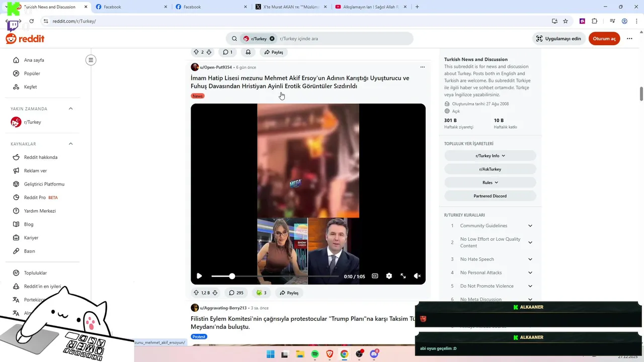
Task: Collapse the sidebar with the hamburger button
Action: (x=91, y=60)
